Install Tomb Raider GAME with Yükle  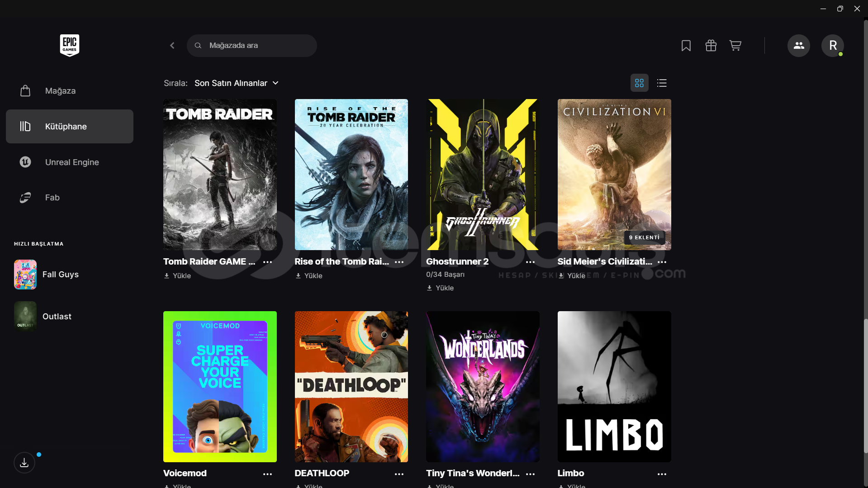[177, 276]
